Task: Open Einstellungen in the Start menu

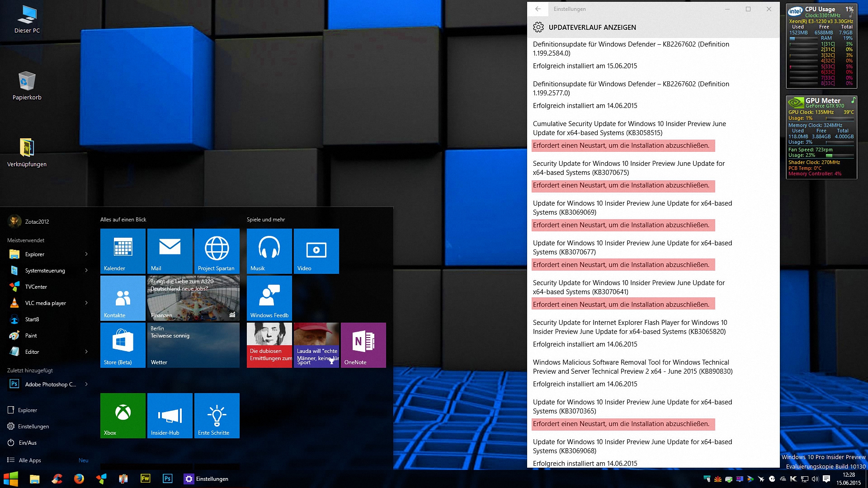Action: (x=33, y=427)
